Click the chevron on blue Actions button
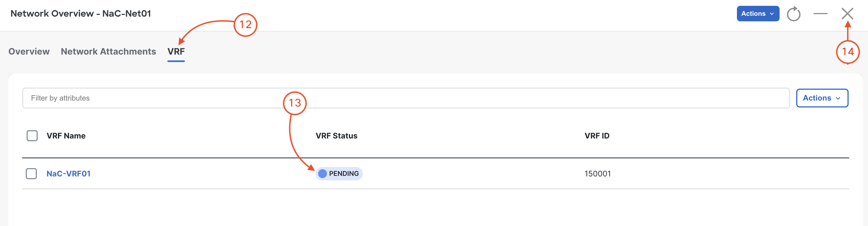Viewport: 868px width, 226px height. [x=772, y=14]
